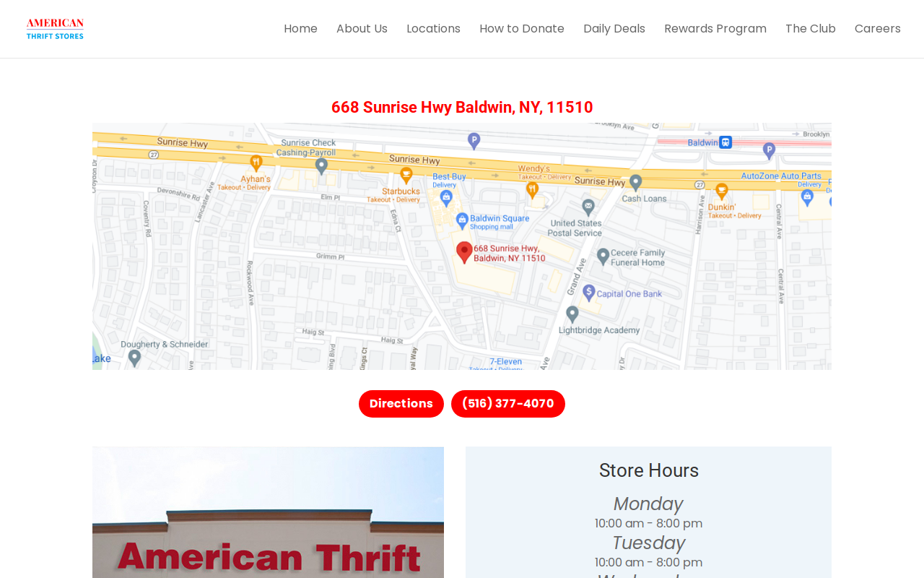Open How to Donate page

coord(522,29)
